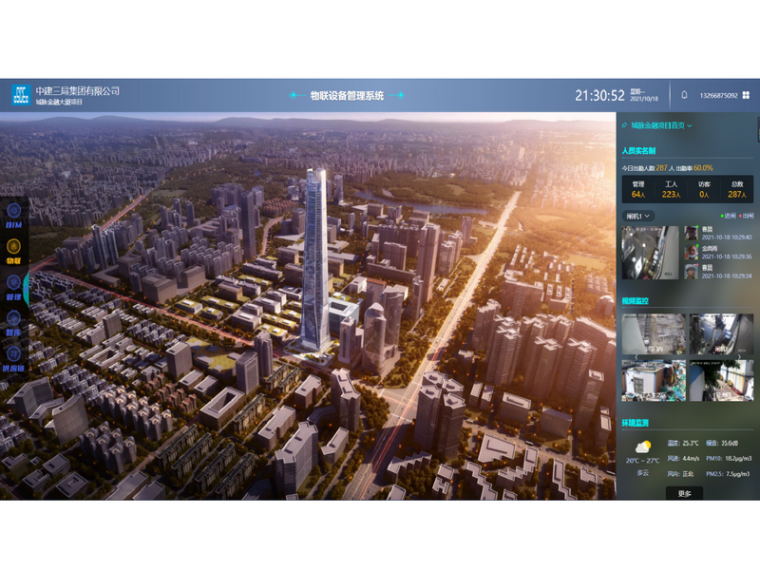Open the top-left video monitoring thumbnail
This screenshot has width=760, height=570.
(653, 334)
